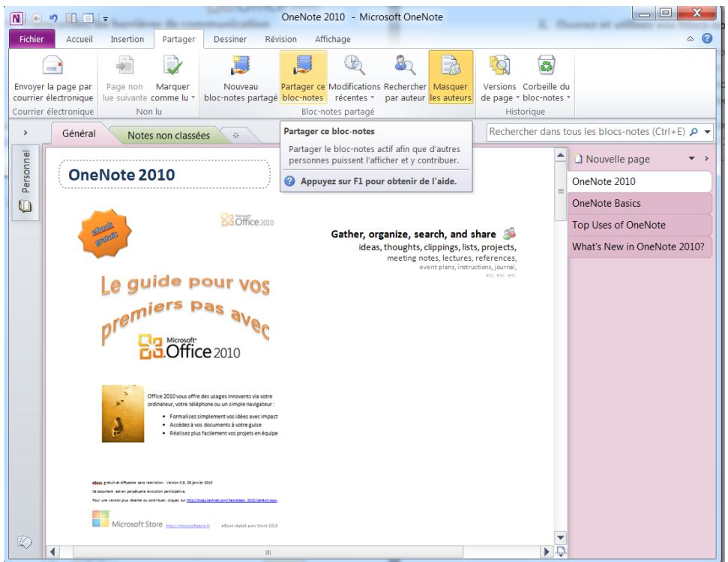Click vertical scrollbar up arrow
The width and height of the screenshot is (728, 562).
(x=560, y=155)
